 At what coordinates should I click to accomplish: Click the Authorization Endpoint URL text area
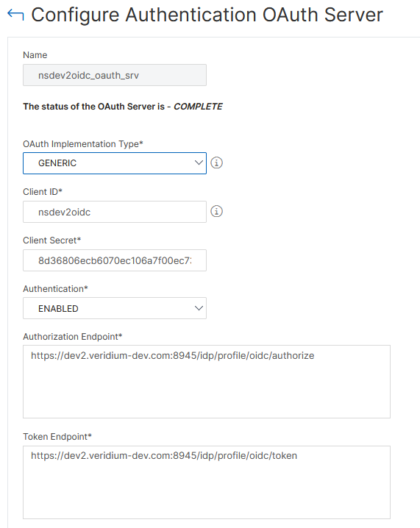(207, 382)
